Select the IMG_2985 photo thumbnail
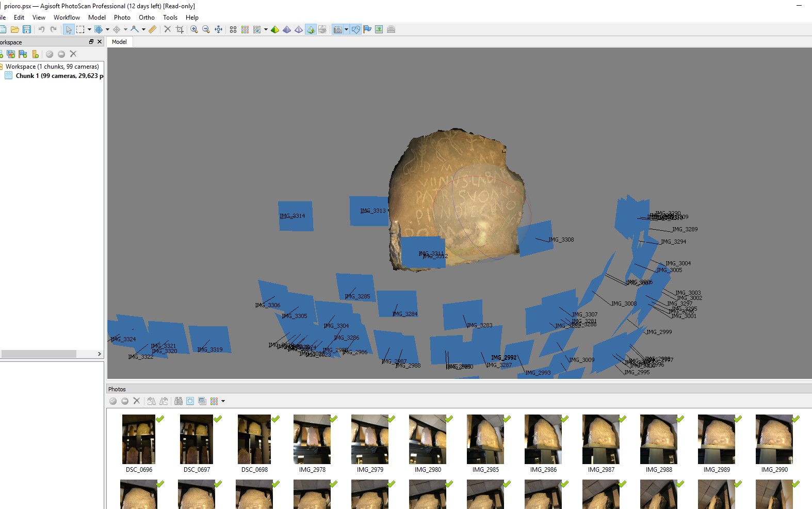This screenshot has height=509, width=812. 485,439
